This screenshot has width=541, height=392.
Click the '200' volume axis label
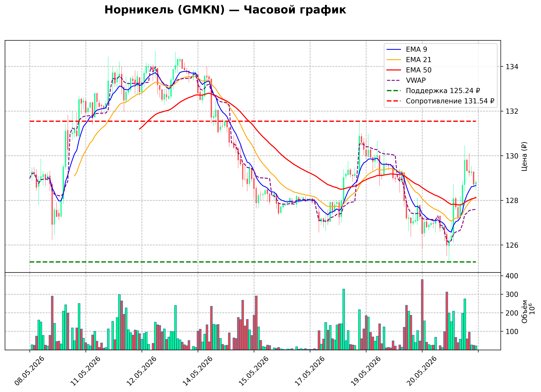512,313
